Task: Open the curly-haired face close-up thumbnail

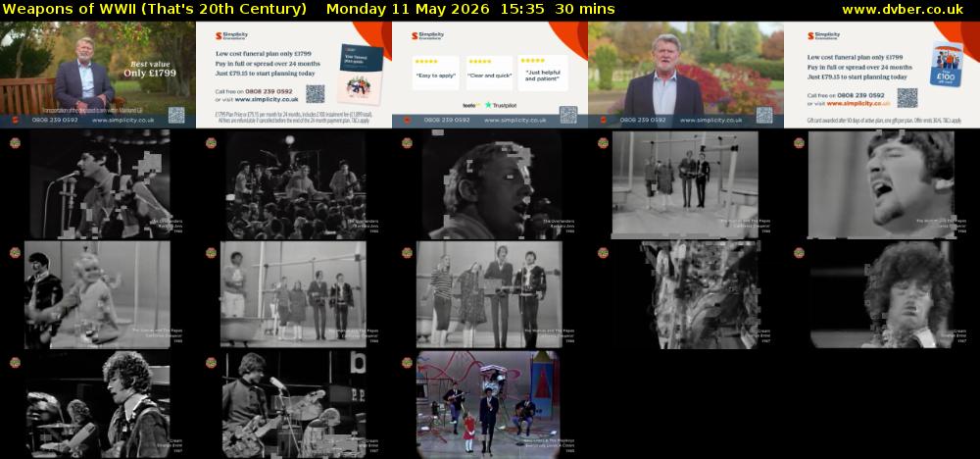Action: (x=882, y=294)
